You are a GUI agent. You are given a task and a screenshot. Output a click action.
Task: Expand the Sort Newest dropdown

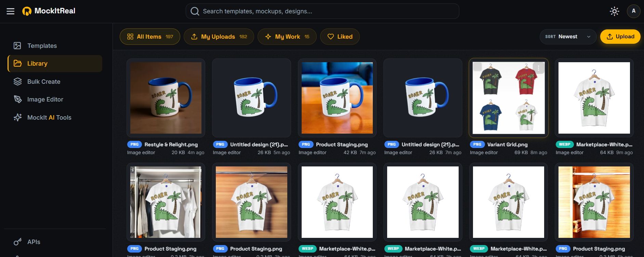(x=568, y=37)
